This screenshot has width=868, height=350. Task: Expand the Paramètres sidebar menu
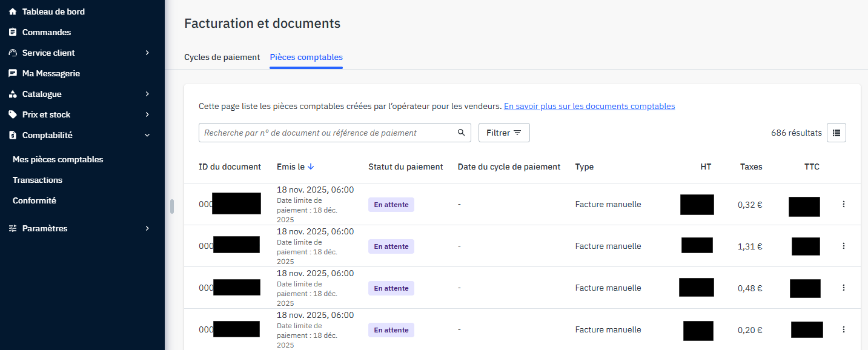tap(147, 228)
